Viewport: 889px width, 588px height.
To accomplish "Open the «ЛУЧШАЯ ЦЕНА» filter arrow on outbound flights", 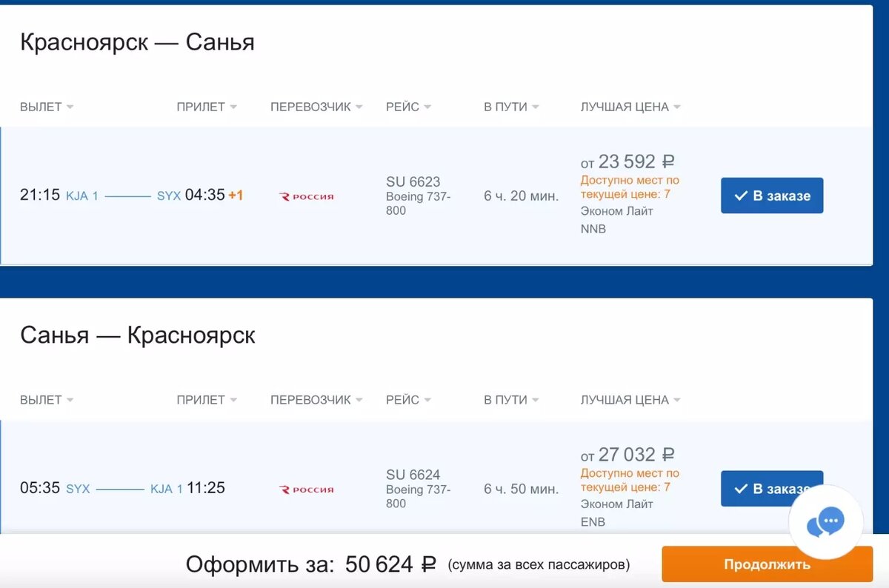I will pos(676,107).
